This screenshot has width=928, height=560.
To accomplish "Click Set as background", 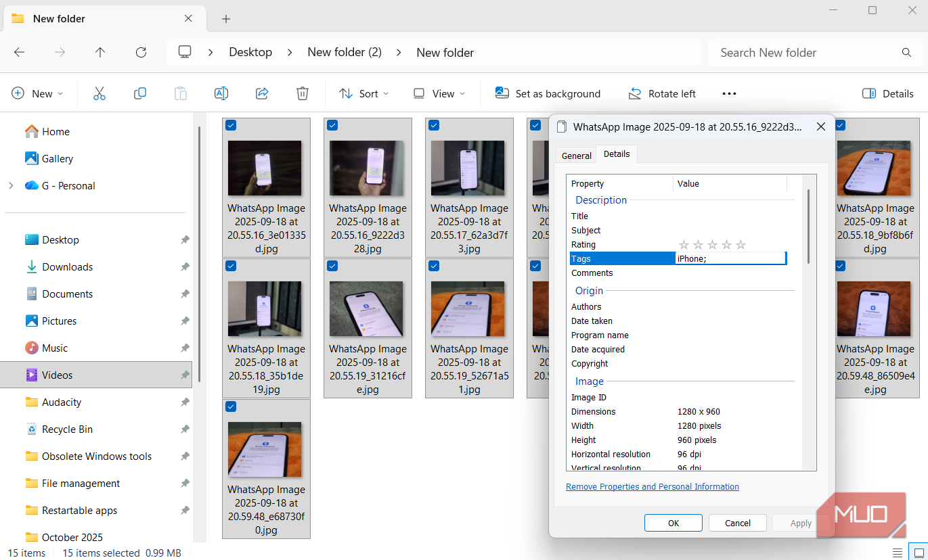I will click(x=548, y=93).
